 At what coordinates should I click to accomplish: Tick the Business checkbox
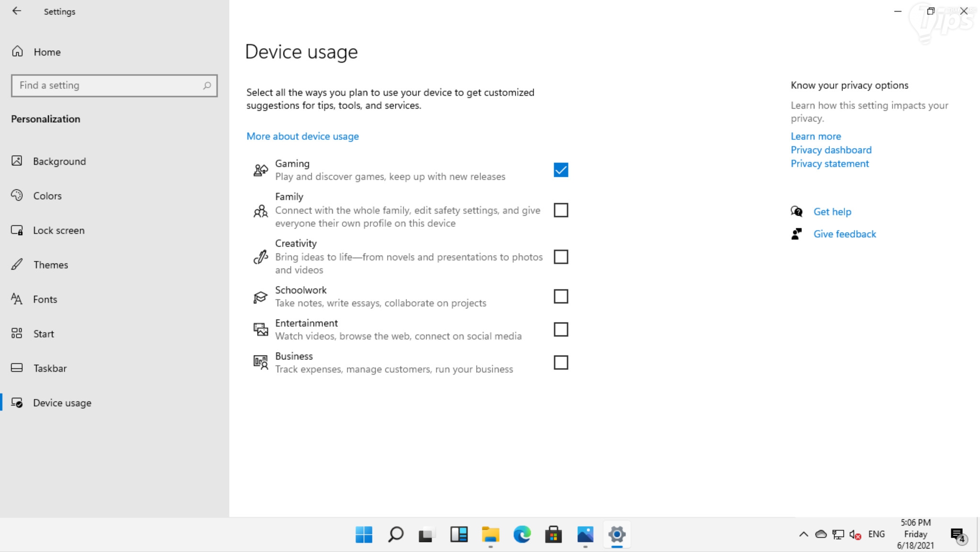tap(561, 363)
